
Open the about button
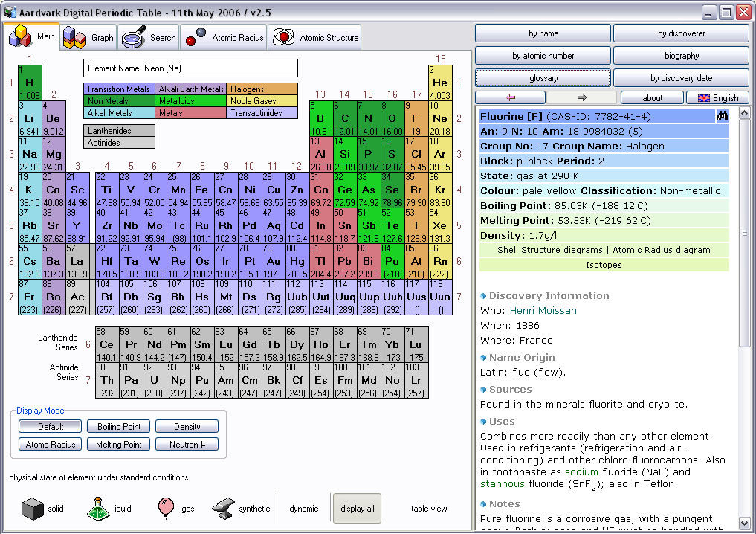coord(653,98)
